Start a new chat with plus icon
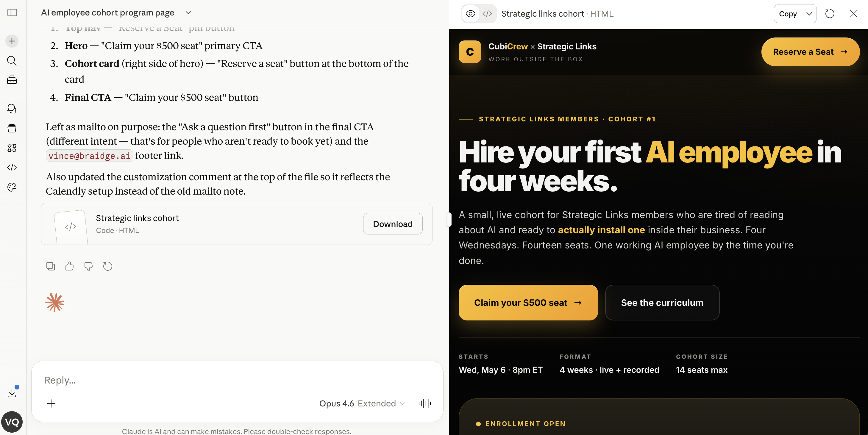 (12, 41)
